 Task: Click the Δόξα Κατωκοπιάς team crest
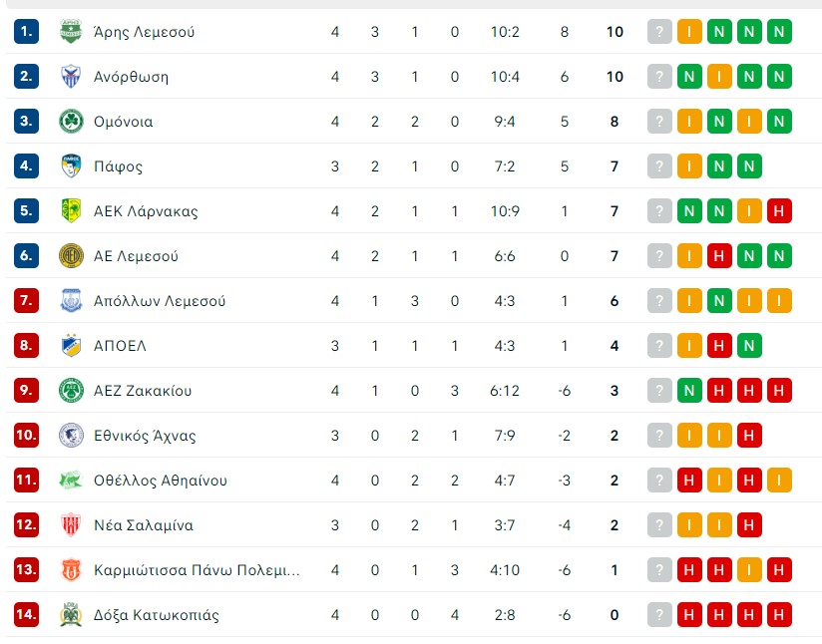(71, 615)
